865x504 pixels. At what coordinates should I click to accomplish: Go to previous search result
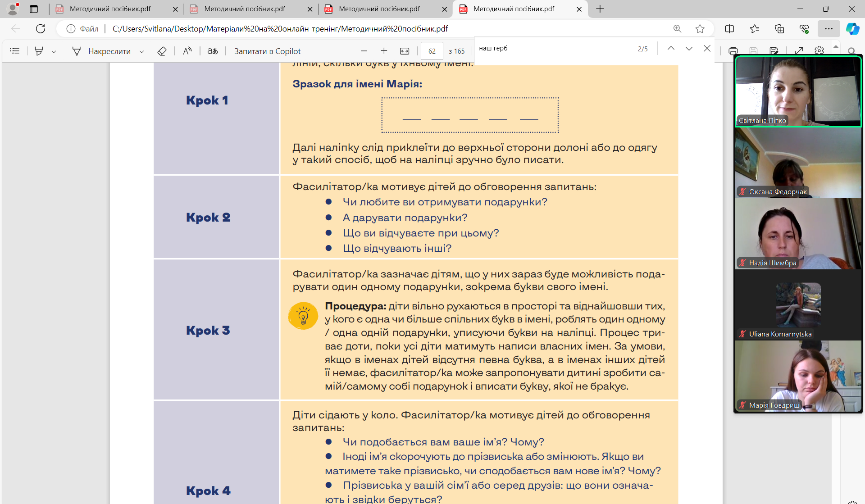[671, 48]
